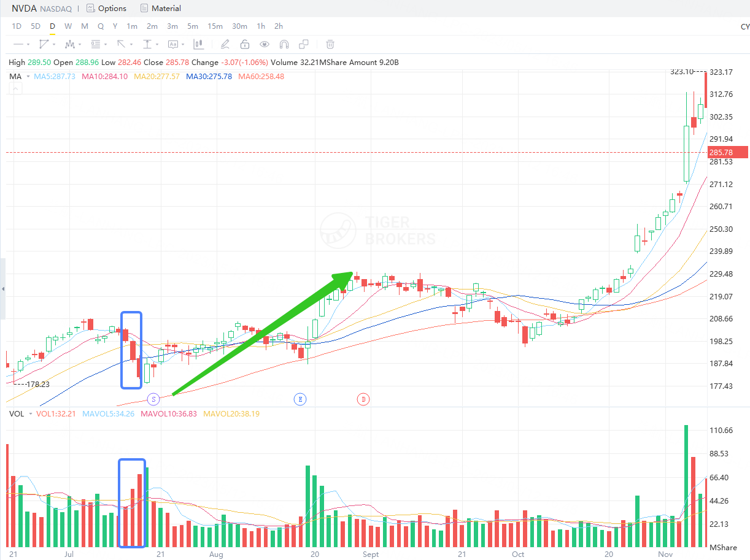Switch to the 3m timeframe
The image size is (750, 560).
click(x=172, y=26)
